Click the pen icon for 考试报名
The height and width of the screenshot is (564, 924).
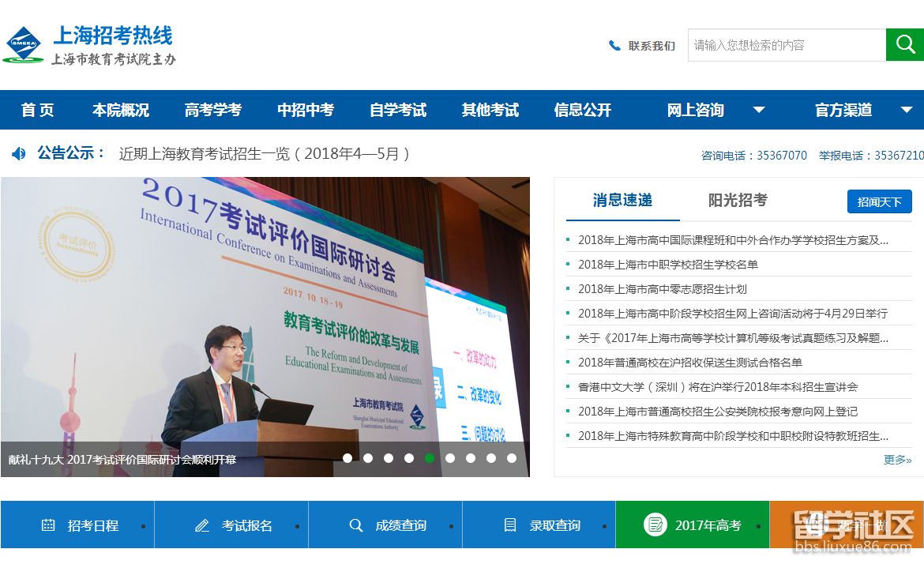click(x=202, y=524)
